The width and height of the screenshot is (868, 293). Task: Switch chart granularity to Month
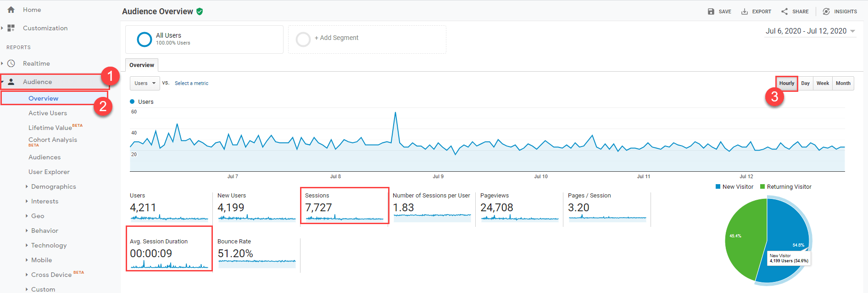click(843, 83)
